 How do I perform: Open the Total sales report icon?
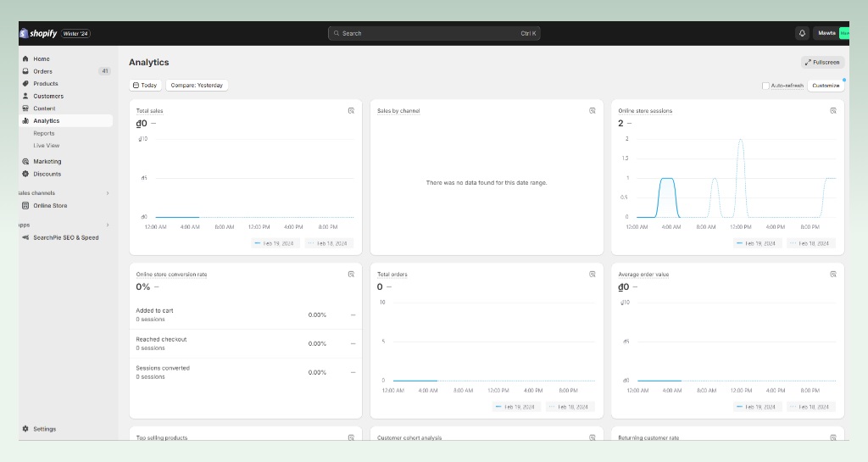pos(351,111)
